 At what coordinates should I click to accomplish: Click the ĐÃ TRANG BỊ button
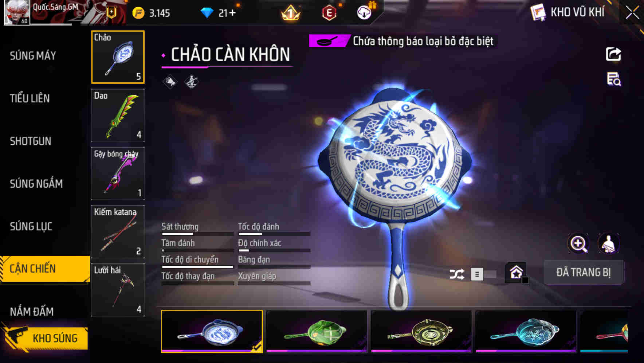coord(584,272)
